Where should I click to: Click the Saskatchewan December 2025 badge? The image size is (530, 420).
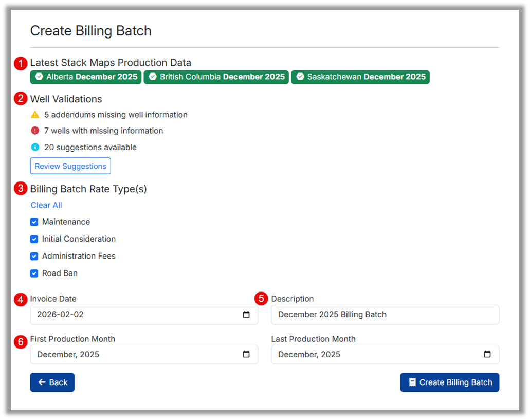360,77
